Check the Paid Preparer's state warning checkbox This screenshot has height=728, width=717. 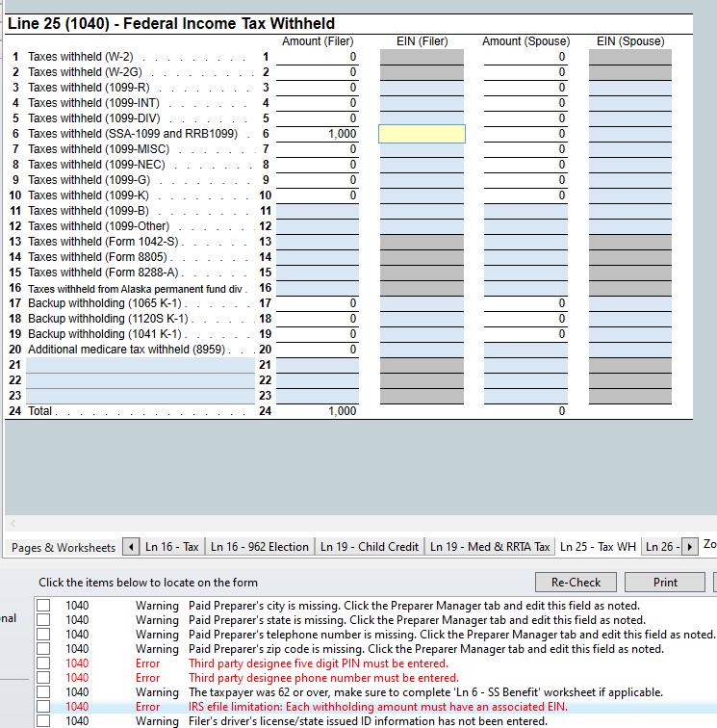point(43,620)
